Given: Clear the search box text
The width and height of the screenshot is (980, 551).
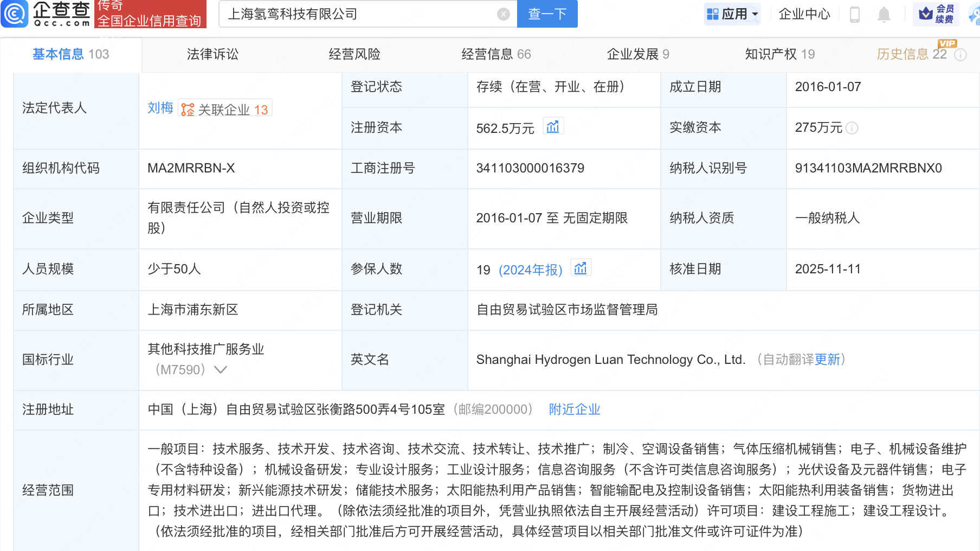Looking at the screenshot, I should [503, 14].
